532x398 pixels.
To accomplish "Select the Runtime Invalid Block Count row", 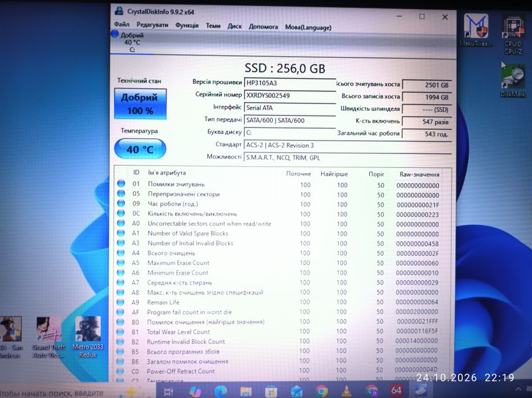I will click(x=278, y=341).
